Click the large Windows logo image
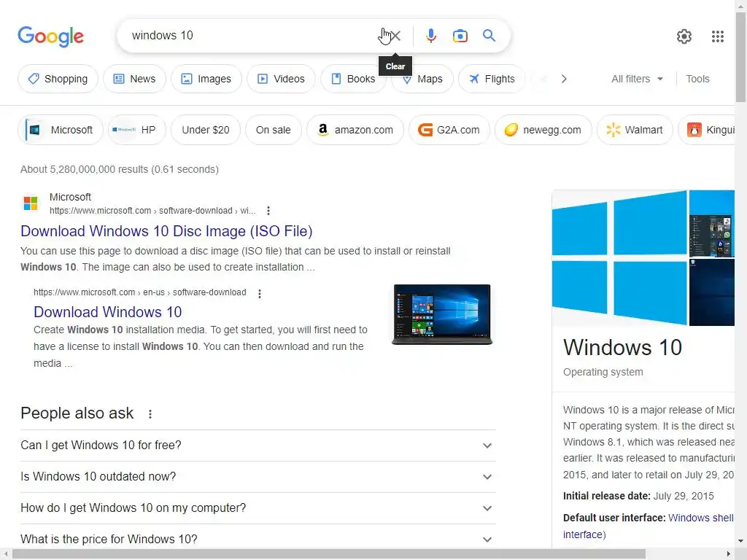The width and height of the screenshot is (747, 560). 619,257
